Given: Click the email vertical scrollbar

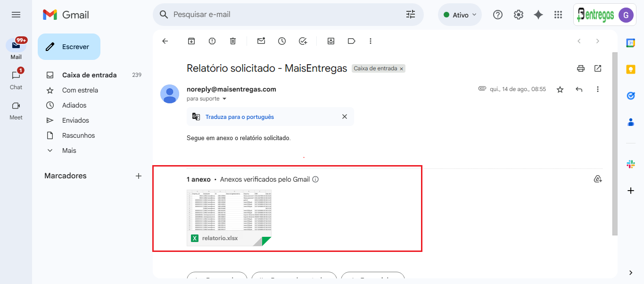Looking at the screenshot, I should [x=615, y=143].
